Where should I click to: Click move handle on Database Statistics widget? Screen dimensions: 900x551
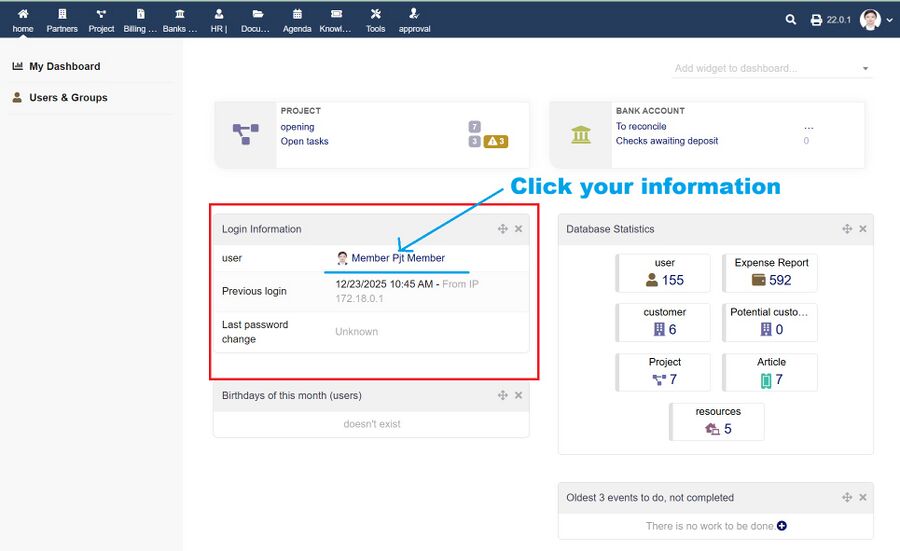pos(847,229)
